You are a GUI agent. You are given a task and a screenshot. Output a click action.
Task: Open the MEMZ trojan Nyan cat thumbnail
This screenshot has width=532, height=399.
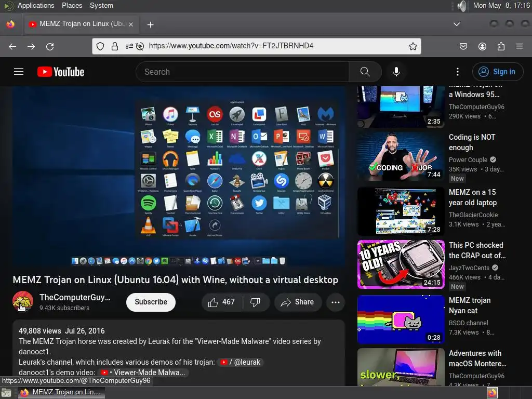coord(401,320)
